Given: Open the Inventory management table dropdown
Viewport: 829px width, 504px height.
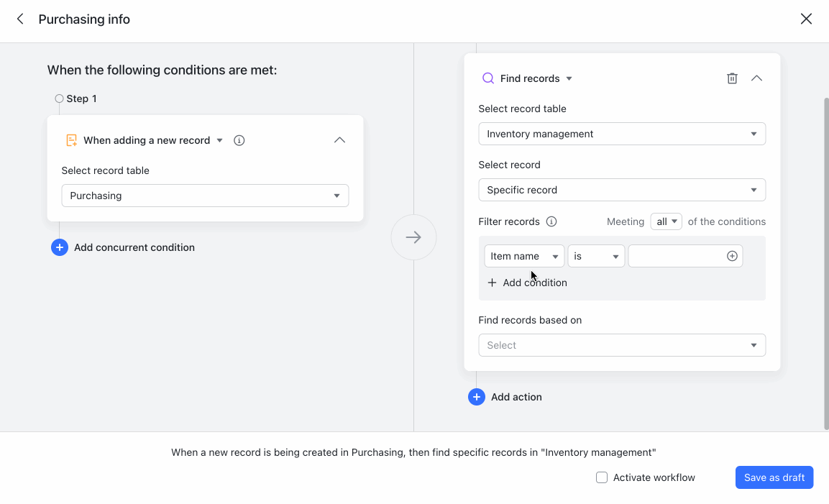Looking at the screenshot, I should (x=622, y=133).
